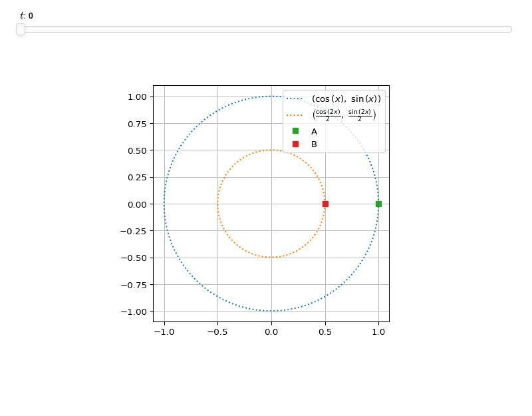Screen dimensions: 532x416
Task: Click the middle of the t slider track
Action: pos(264,29)
